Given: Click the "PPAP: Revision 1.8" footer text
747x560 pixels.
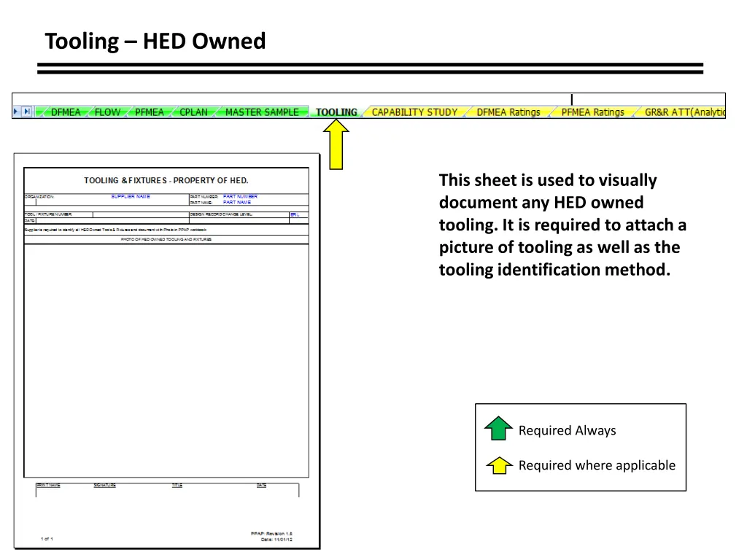Looking at the screenshot, I should pos(271,534).
